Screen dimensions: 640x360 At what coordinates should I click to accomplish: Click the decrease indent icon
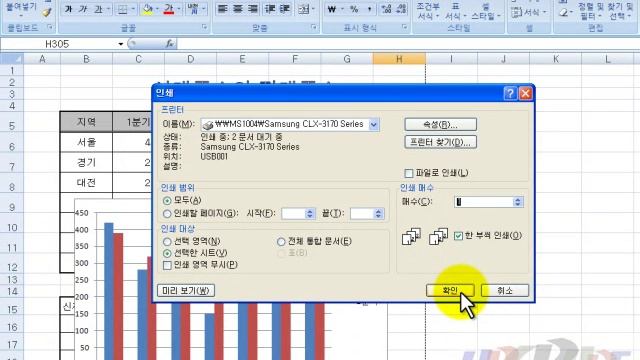270,9
